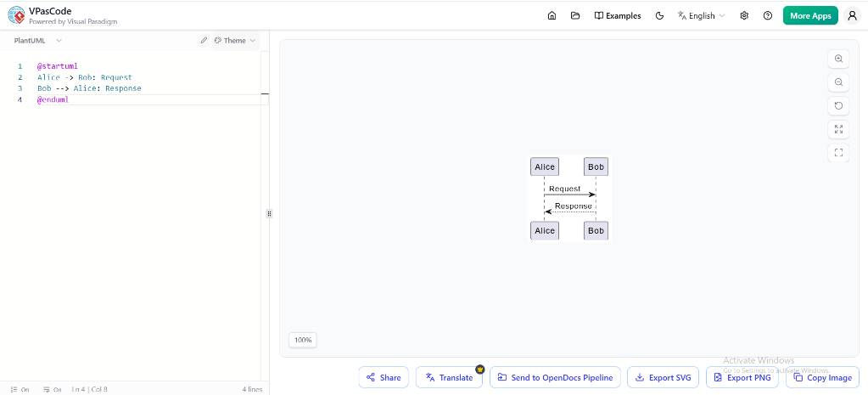868x395 pixels.
Task: Open the folder icon in header
Action: click(575, 15)
